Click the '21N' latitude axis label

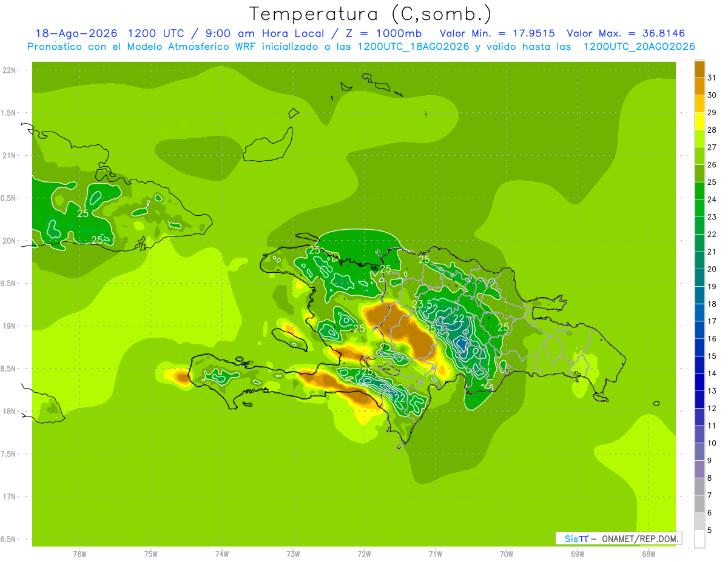(10, 156)
